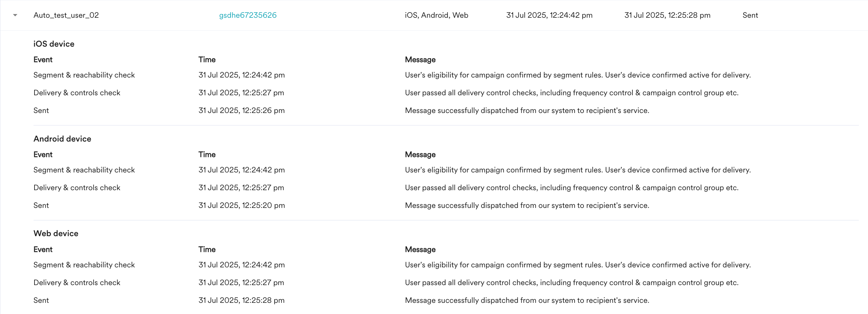The height and width of the screenshot is (314, 868).
Task: Click the Event column header under iOS device
Action: pyautogui.click(x=43, y=60)
